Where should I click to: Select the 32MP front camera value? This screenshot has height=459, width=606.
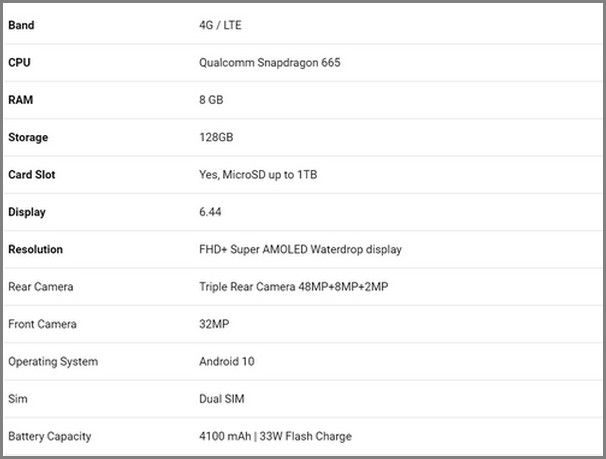[214, 324]
